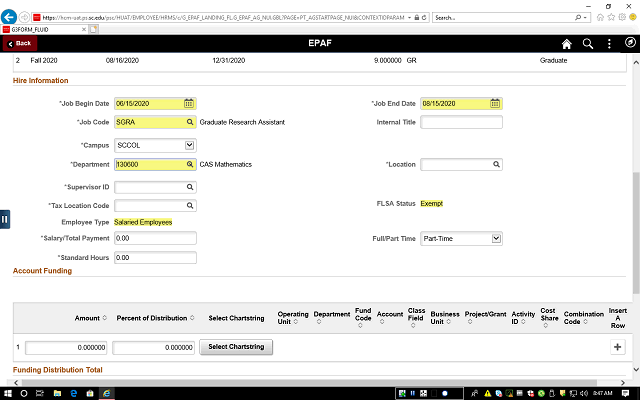Viewport: 640px width, 400px height.
Task: Click the Select Chartstring button
Action: [x=236, y=347]
